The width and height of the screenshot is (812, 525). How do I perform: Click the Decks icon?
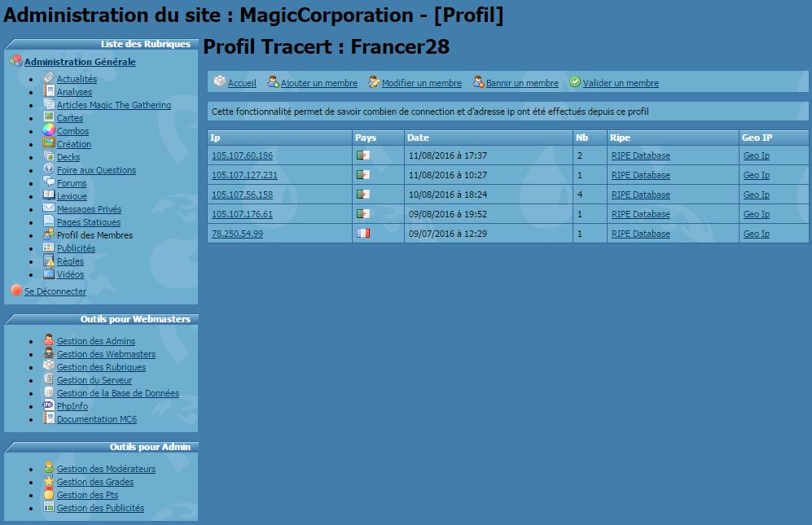click(49, 155)
